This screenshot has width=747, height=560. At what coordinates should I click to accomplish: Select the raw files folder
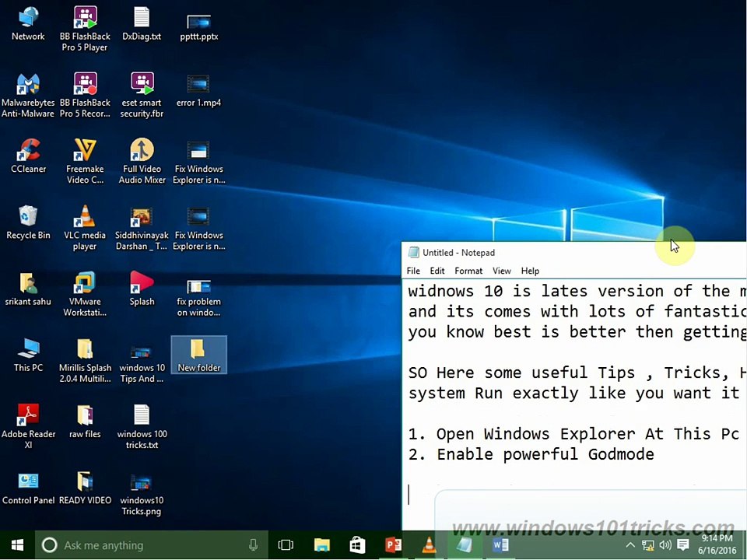[85, 422]
